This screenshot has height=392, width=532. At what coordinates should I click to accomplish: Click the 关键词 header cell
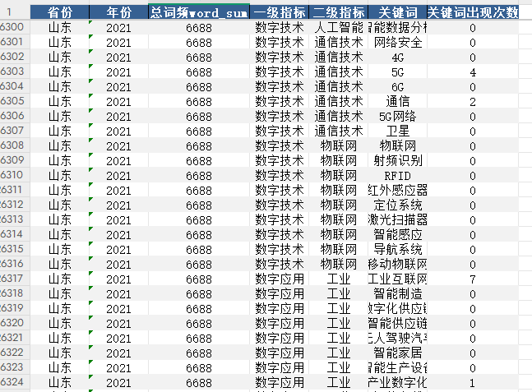(x=397, y=12)
